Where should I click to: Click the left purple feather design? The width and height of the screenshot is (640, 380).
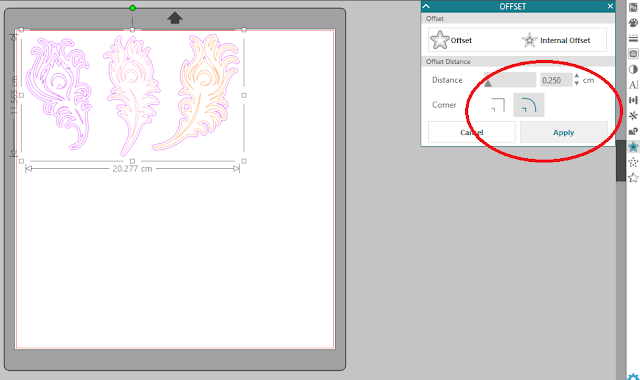click(58, 93)
